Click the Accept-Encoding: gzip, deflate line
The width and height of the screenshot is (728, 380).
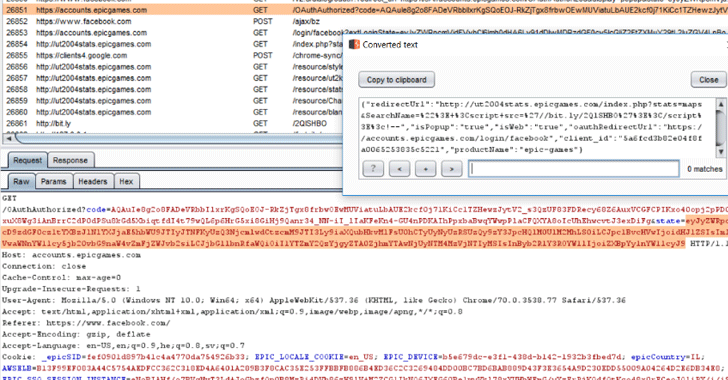click(76, 334)
